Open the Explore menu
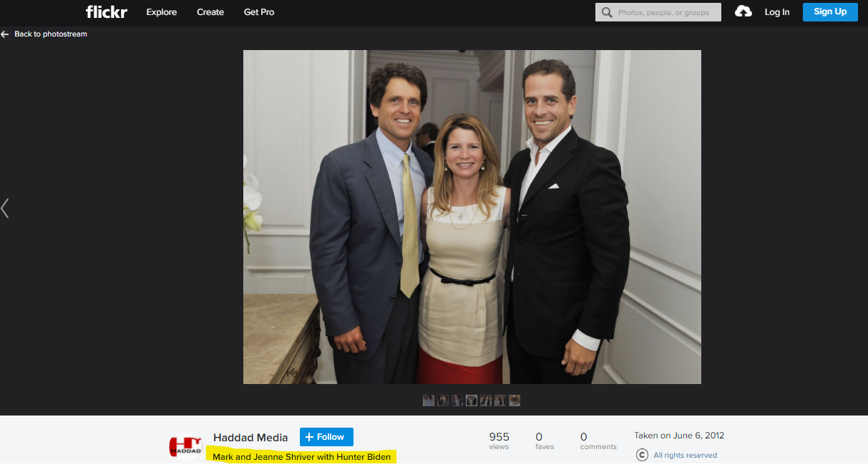 pyautogui.click(x=162, y=12)
